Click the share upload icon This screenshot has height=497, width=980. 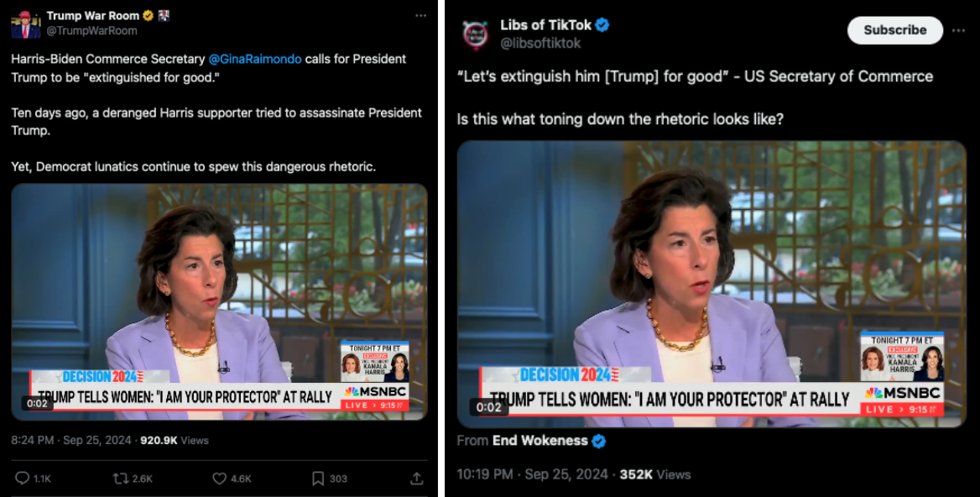coord(416,479)
